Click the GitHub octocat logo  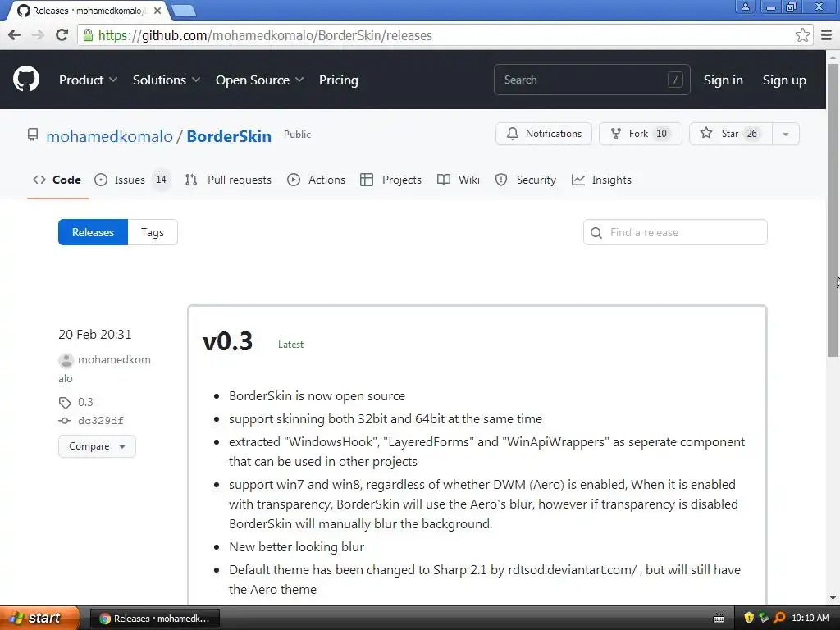[x=25, y=80]
